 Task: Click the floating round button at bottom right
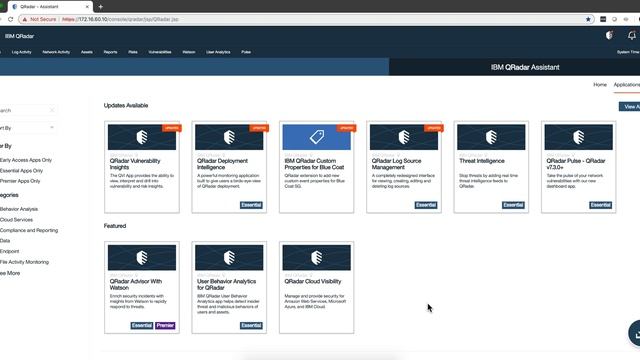click(635, 333)
